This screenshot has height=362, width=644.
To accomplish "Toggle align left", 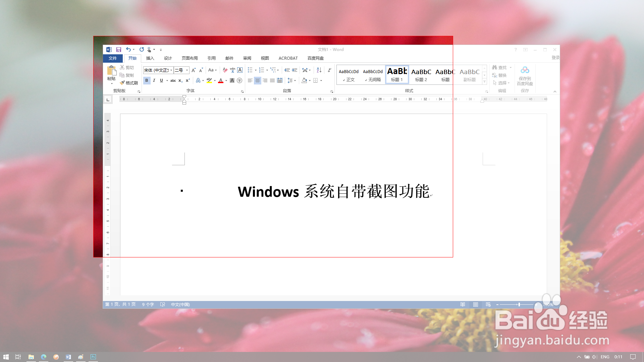I will coord(250,80).
